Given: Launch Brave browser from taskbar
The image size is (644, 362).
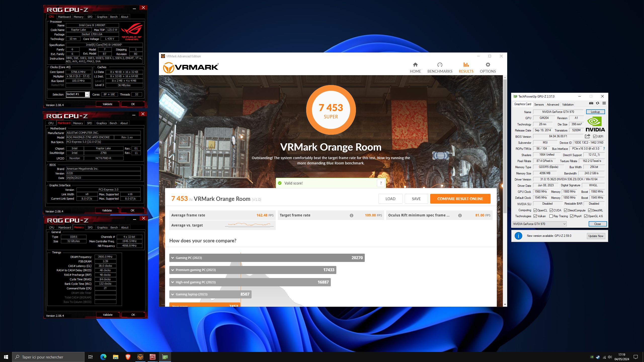Looking at the screenshot, I should [128, 357].
